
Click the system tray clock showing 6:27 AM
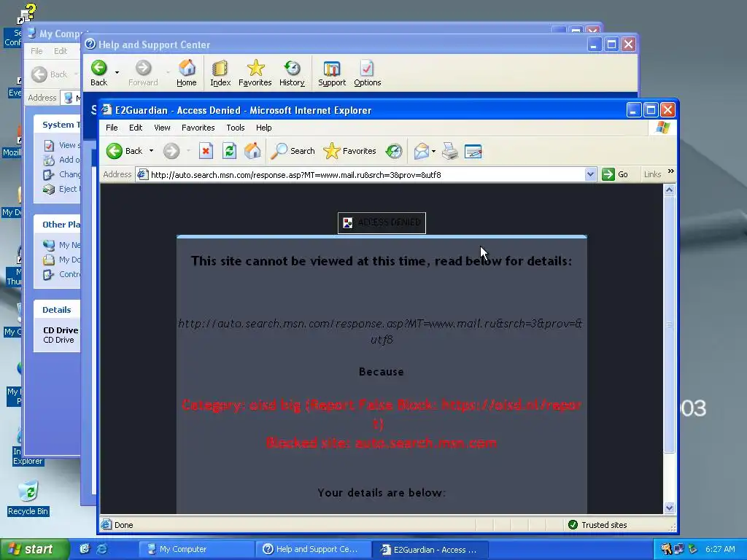click(x=720, y=549)
